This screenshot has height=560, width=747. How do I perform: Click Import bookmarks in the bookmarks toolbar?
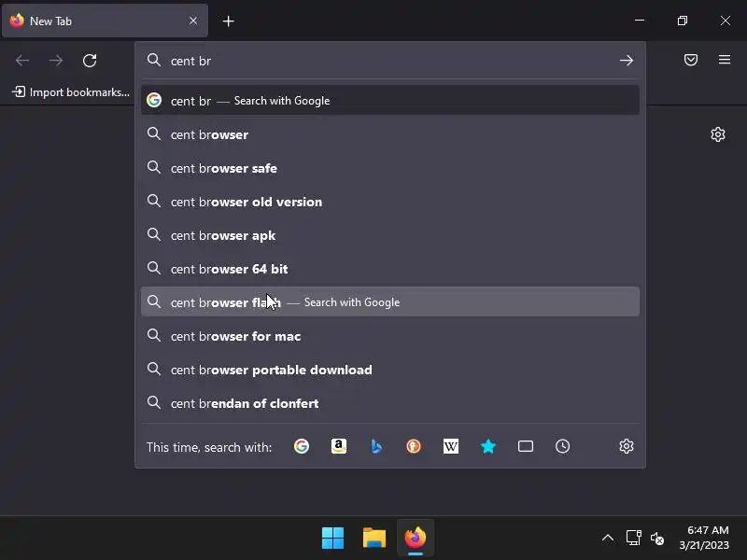[71, 91]
